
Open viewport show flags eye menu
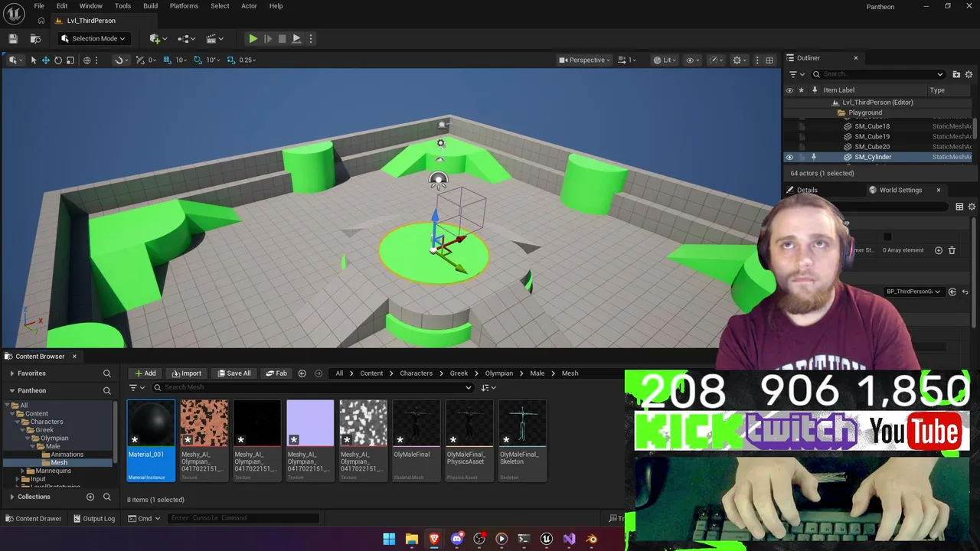pos(691,60)
